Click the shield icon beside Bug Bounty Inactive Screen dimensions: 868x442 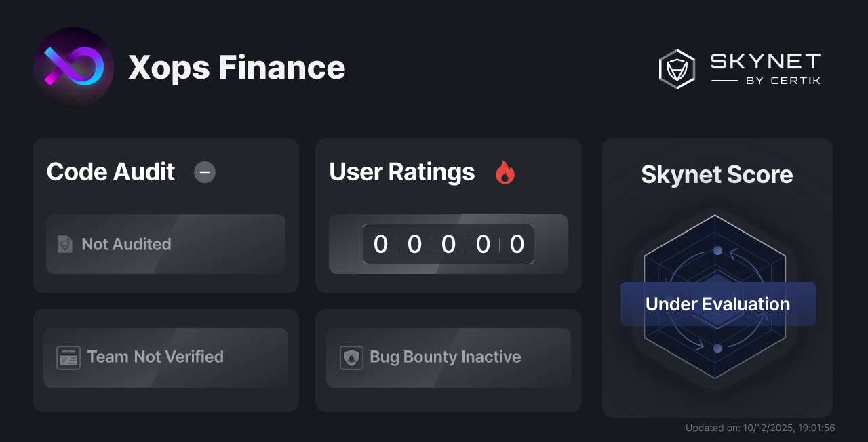coord(351,357)
